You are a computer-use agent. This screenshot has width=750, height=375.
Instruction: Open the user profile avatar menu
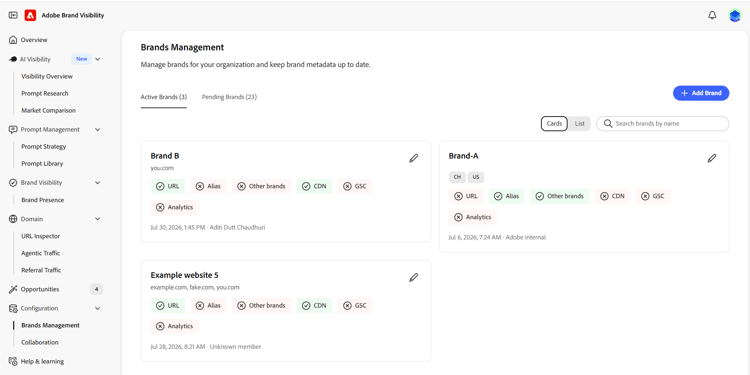[x=735, y=15]
